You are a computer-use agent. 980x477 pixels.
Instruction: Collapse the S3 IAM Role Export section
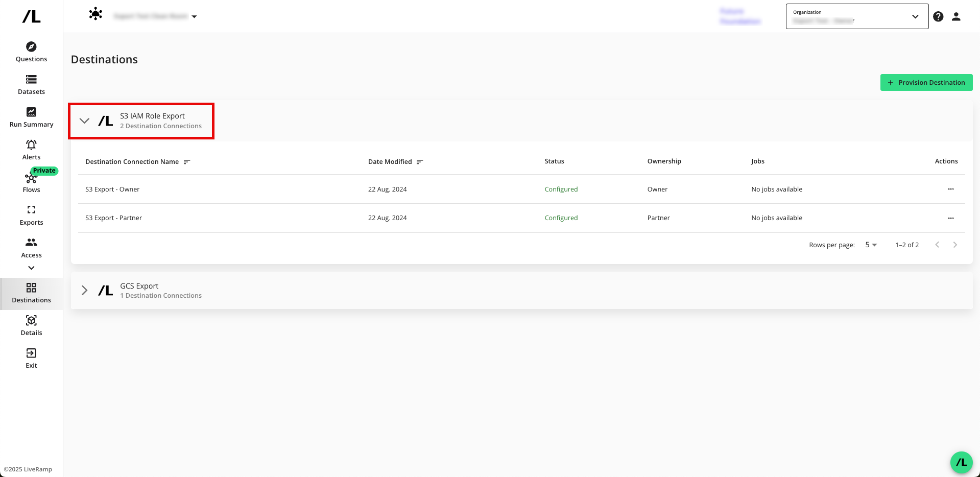click(85, 121)
